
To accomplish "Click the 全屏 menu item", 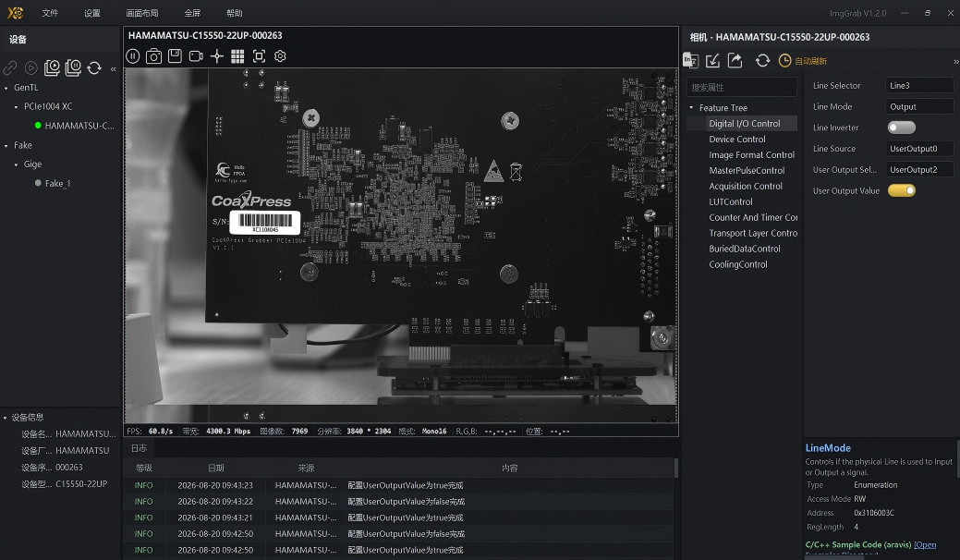I will point(192,13).
